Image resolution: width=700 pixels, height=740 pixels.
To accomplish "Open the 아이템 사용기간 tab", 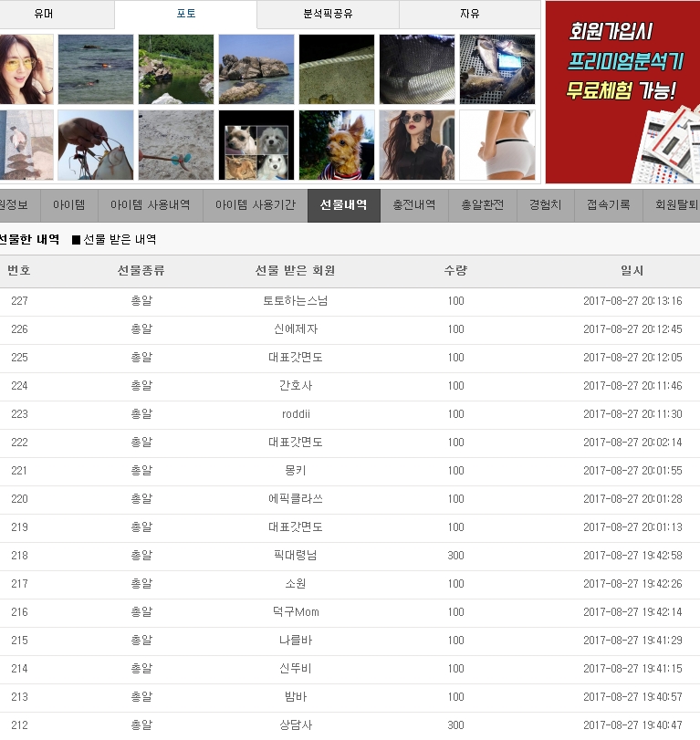I will (256, 204).
